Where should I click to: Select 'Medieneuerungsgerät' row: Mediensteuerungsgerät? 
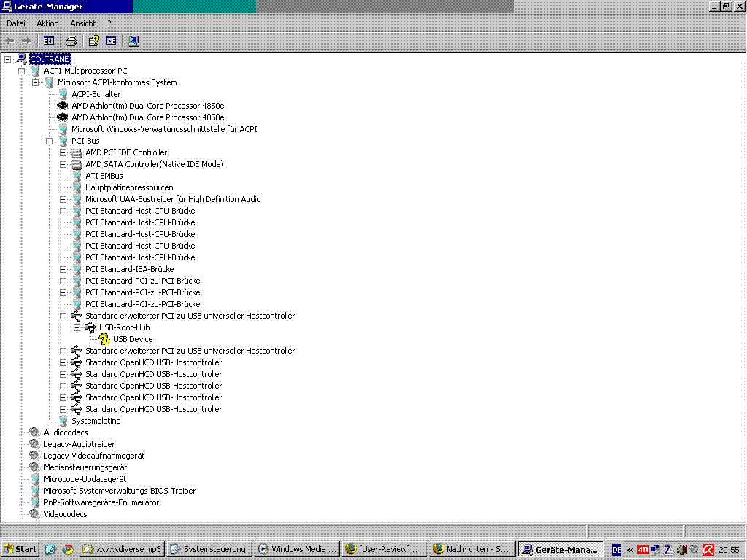click(x=85, y=467)
